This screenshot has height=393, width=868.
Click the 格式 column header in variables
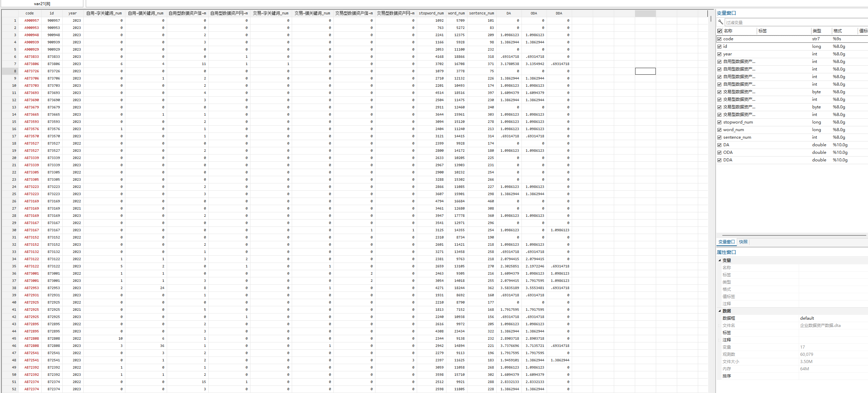(x=838, y=31)
